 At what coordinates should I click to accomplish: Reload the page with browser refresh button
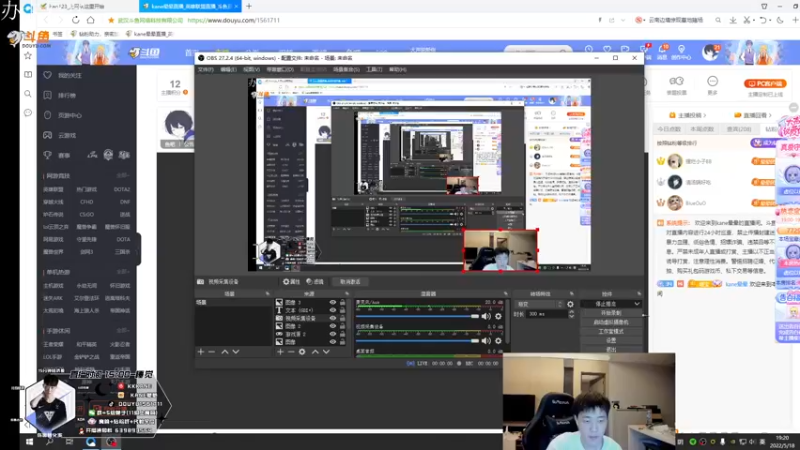click(76, 20)
